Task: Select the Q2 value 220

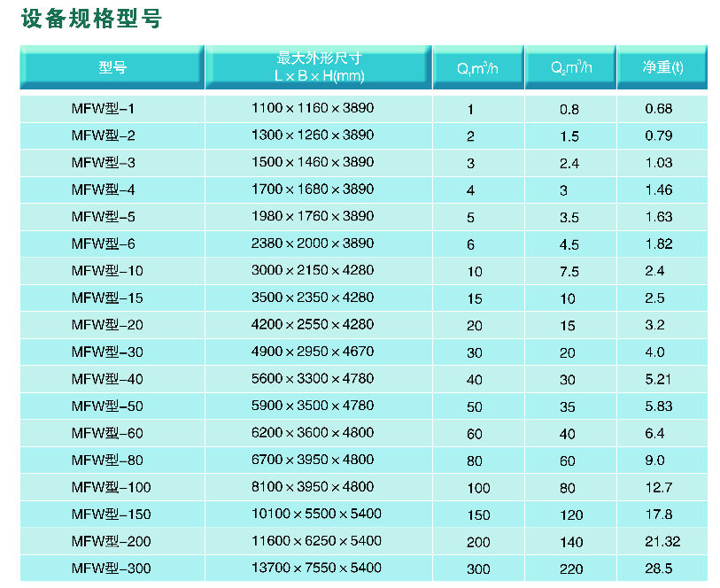Action: 571,569
